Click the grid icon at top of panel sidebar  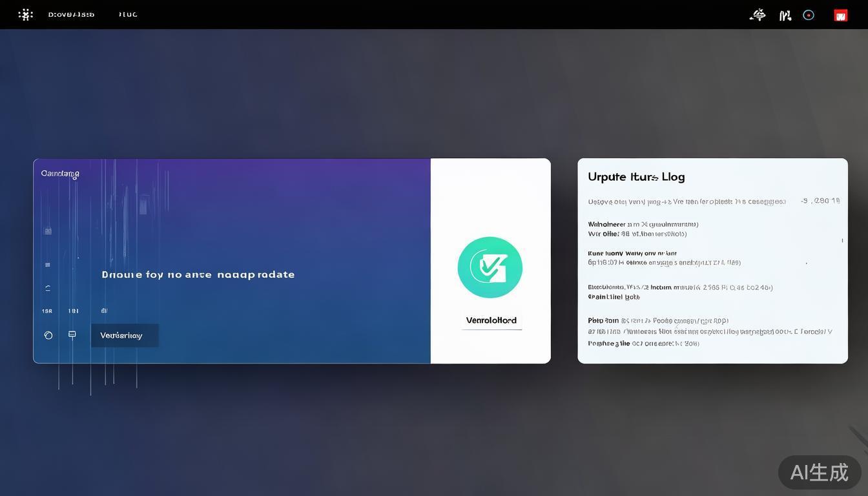point(48,231)
